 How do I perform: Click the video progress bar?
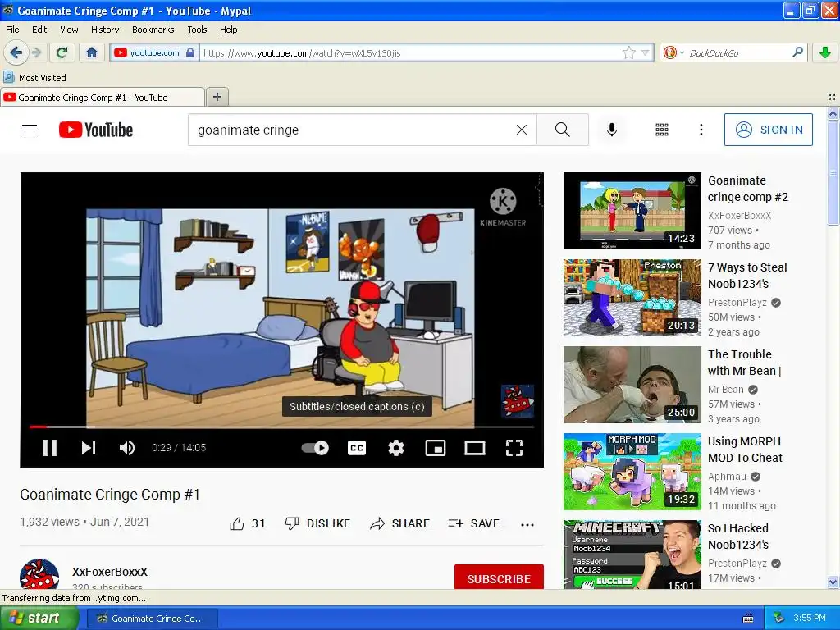click(x=282, y=427)
